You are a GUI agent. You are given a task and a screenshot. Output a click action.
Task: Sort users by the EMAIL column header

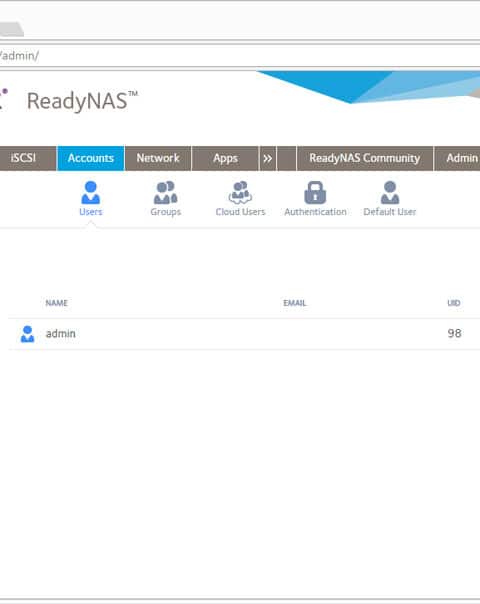pyautogui.click(x=295, y=303)
